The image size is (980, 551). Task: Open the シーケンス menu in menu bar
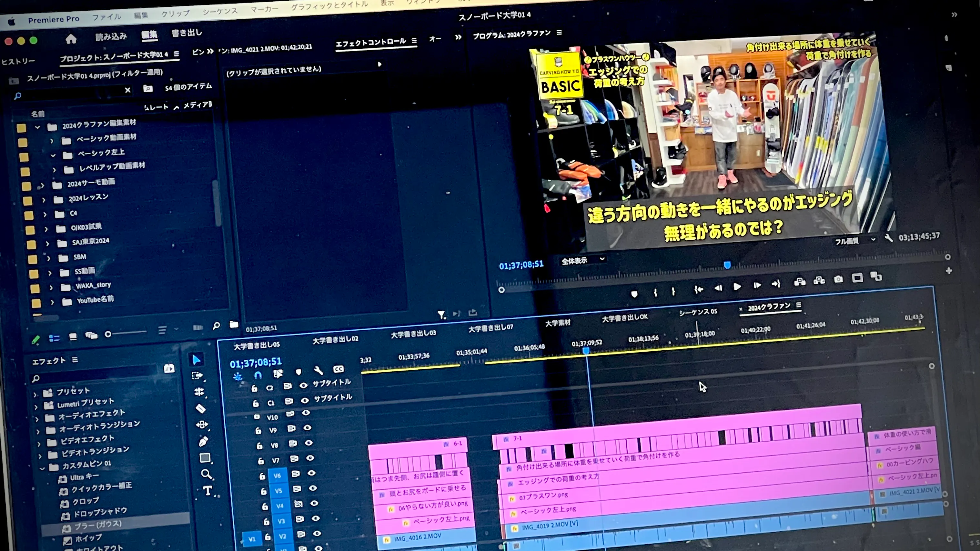220,11
